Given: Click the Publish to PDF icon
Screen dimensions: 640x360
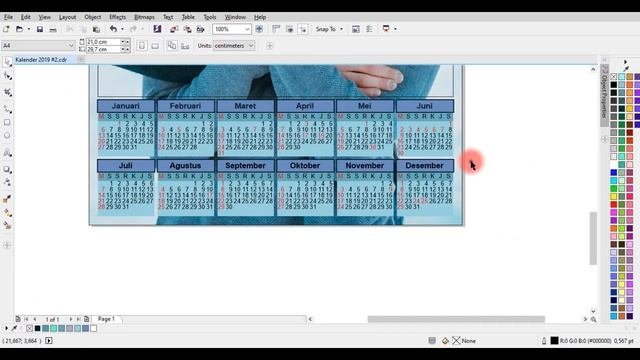Looking at the screenshot, I should click(200, 29).
